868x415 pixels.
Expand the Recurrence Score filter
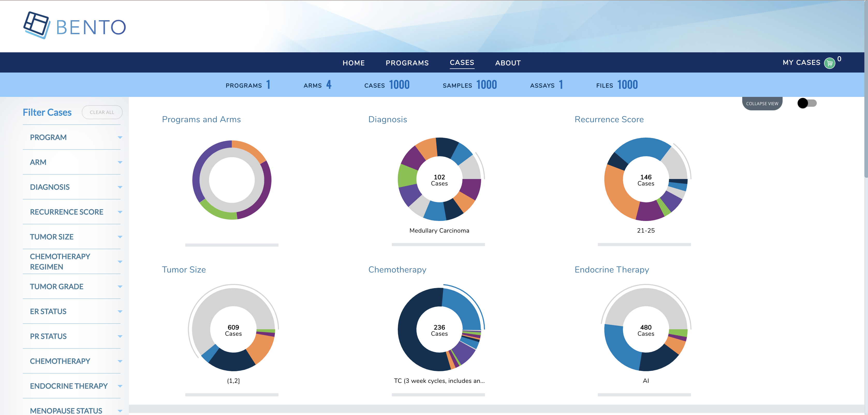pos(72,212)
